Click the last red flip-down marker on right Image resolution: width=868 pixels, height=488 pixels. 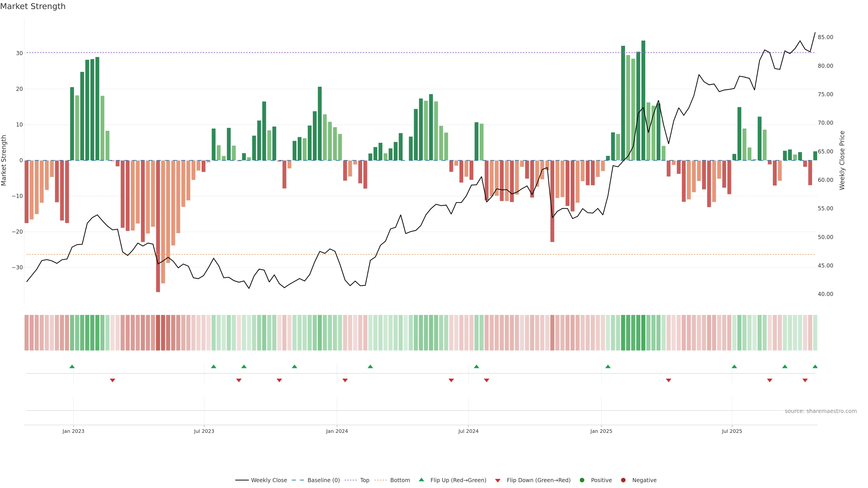tap(805, 380)
